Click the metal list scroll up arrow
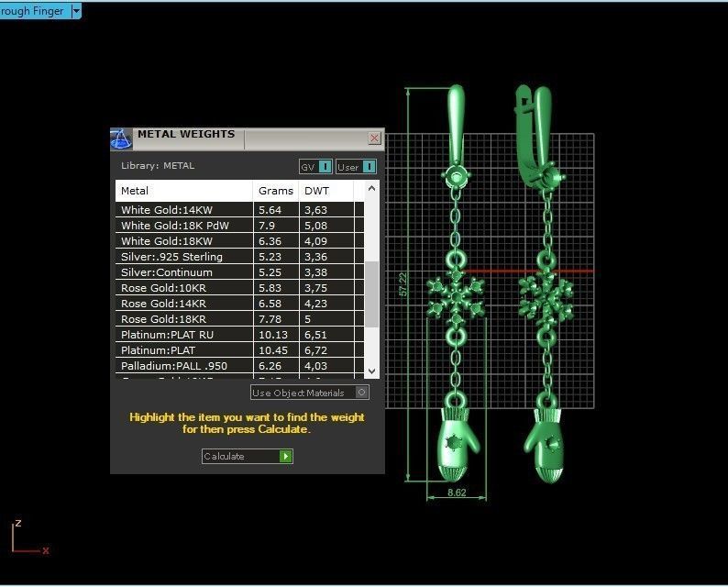 (x=371, y=189)
